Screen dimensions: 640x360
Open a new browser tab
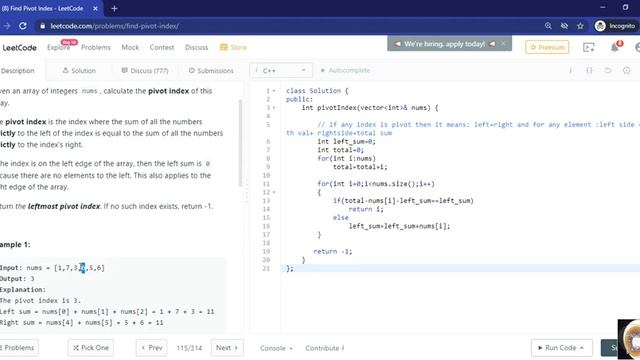pos(114,8)
